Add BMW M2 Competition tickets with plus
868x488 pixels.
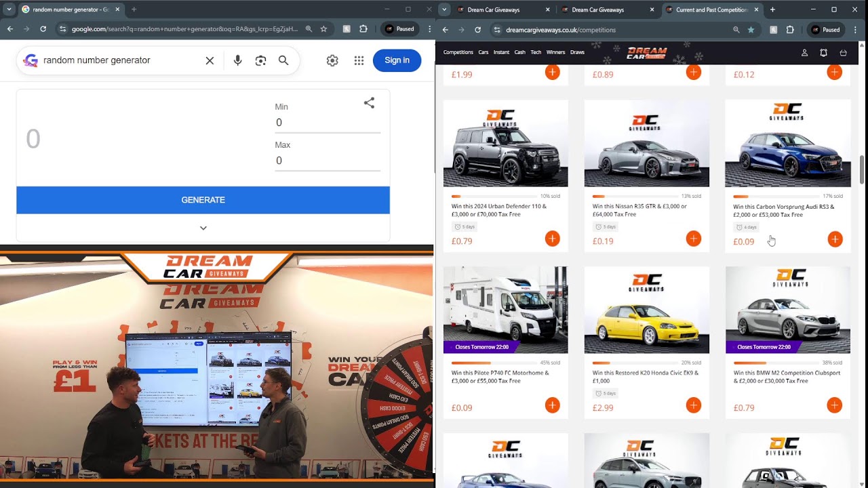click(x=835, y=405)
